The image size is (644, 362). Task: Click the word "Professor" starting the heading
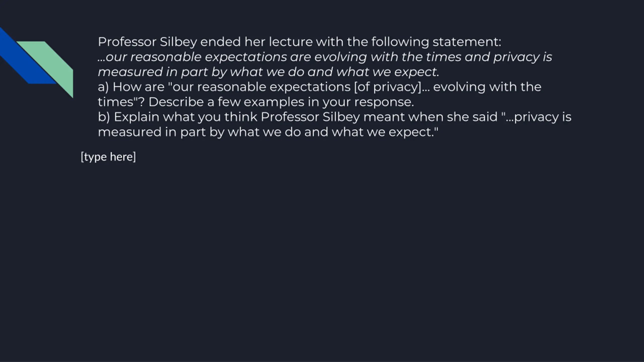click(127, 42)
